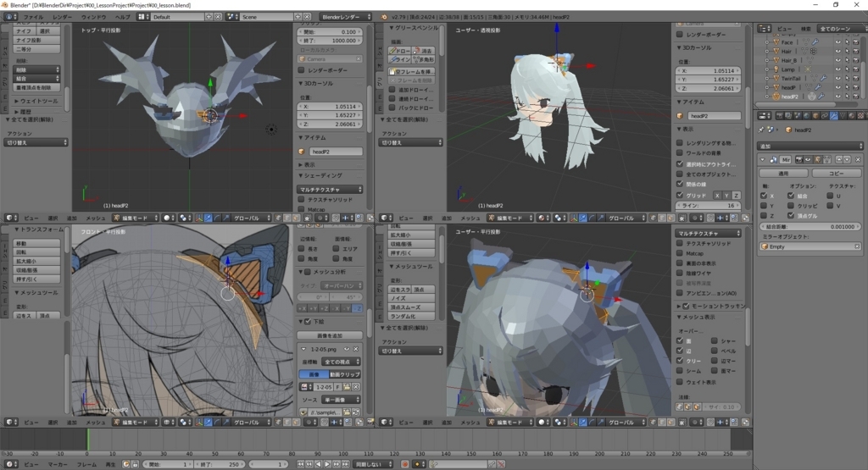Click the ナイフ投影 tool button

pyautogui.click(x=36, y=41)
